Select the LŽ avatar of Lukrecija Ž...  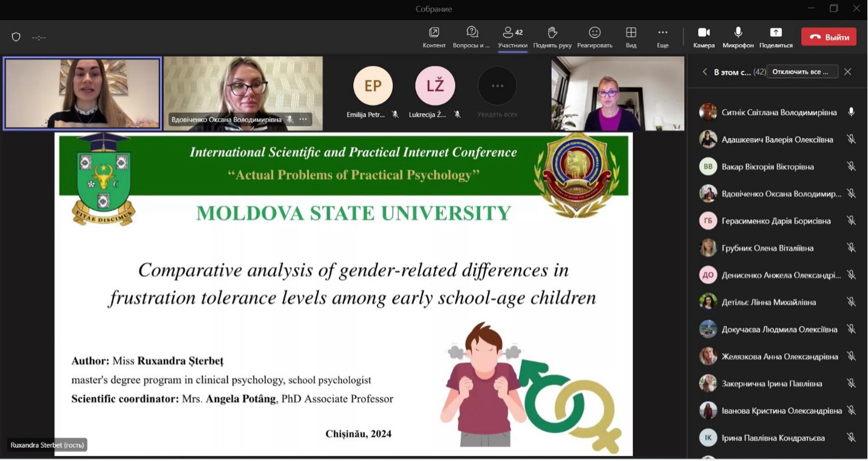(435, 86)
